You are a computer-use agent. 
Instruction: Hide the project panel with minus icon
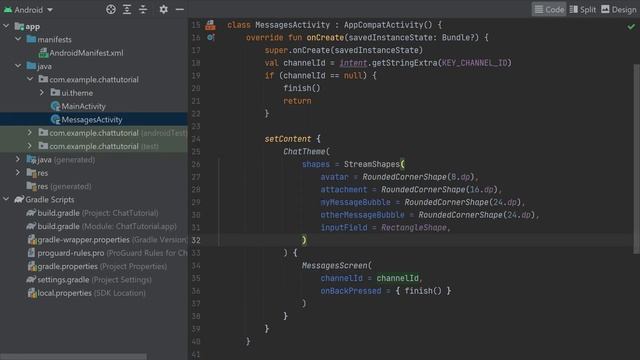pyautogui.click(x=180, y=9)
